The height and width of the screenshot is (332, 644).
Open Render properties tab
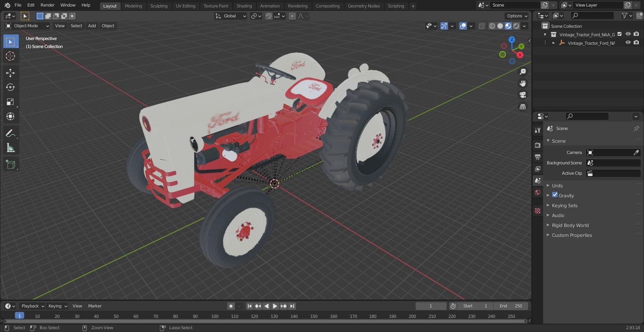coord(537,145)
